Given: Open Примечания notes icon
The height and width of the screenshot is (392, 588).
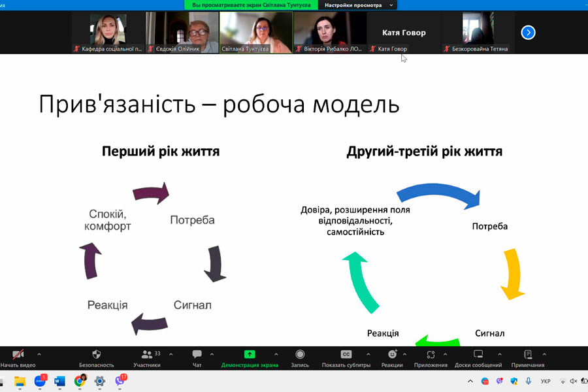Looking at the screenshot, I should 528,354.
